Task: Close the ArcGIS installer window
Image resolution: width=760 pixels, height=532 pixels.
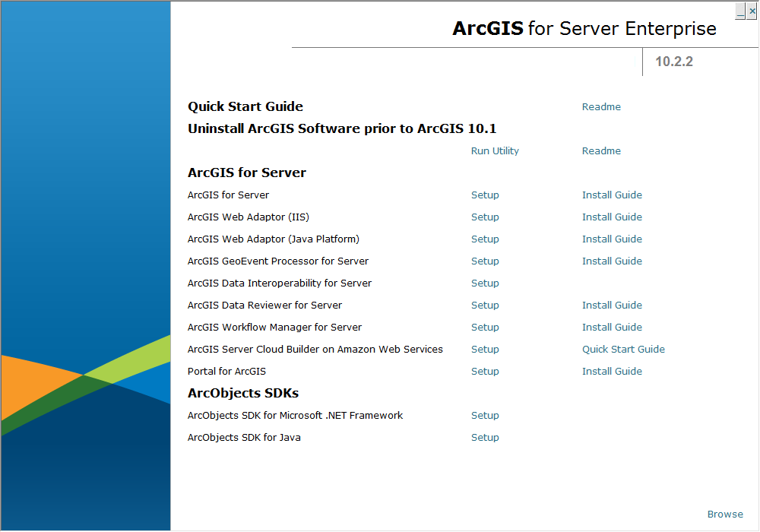Action: (x=752, y=11)
